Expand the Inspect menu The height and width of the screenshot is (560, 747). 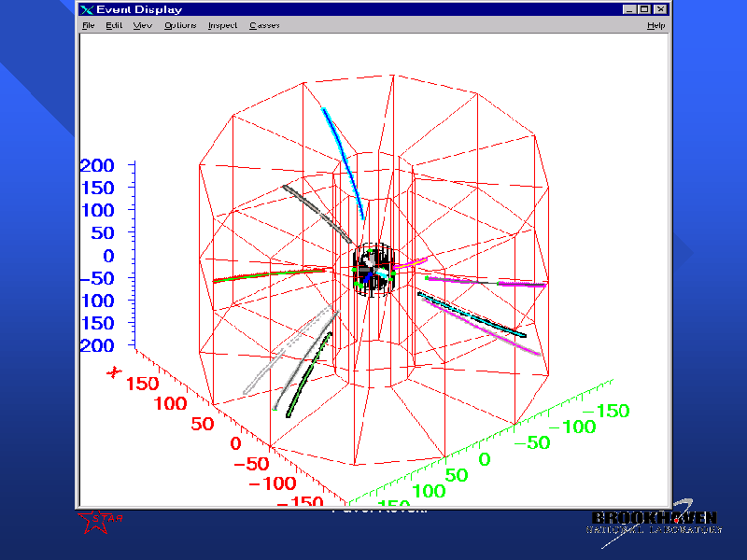222,25
